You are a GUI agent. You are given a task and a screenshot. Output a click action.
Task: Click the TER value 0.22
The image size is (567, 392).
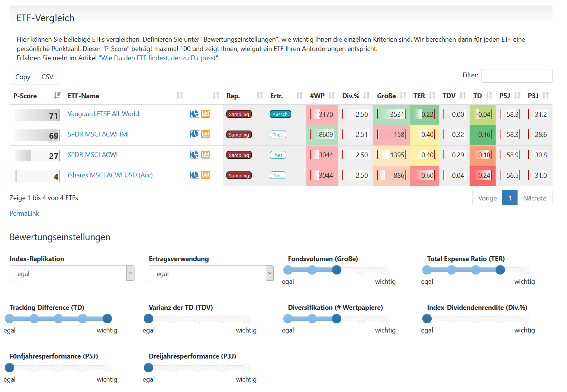coord(427,114)
